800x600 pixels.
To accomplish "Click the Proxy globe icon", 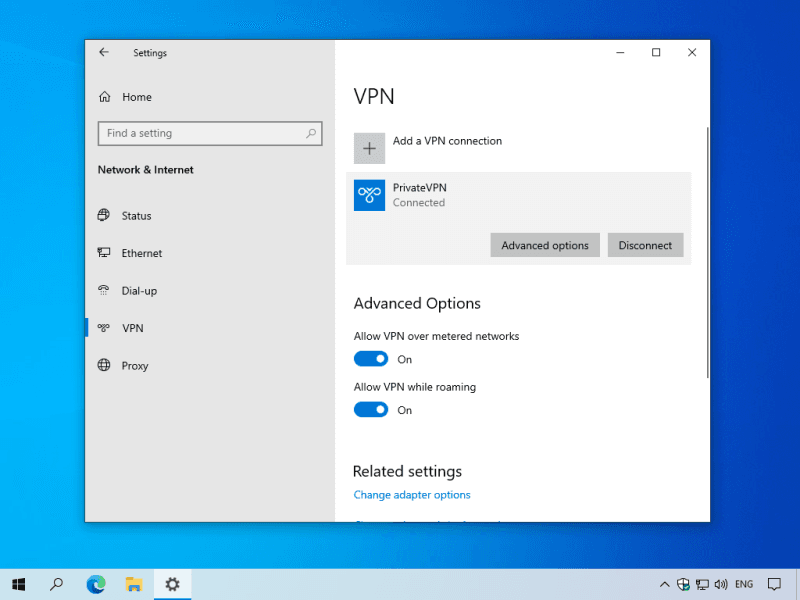I will 104,366.
